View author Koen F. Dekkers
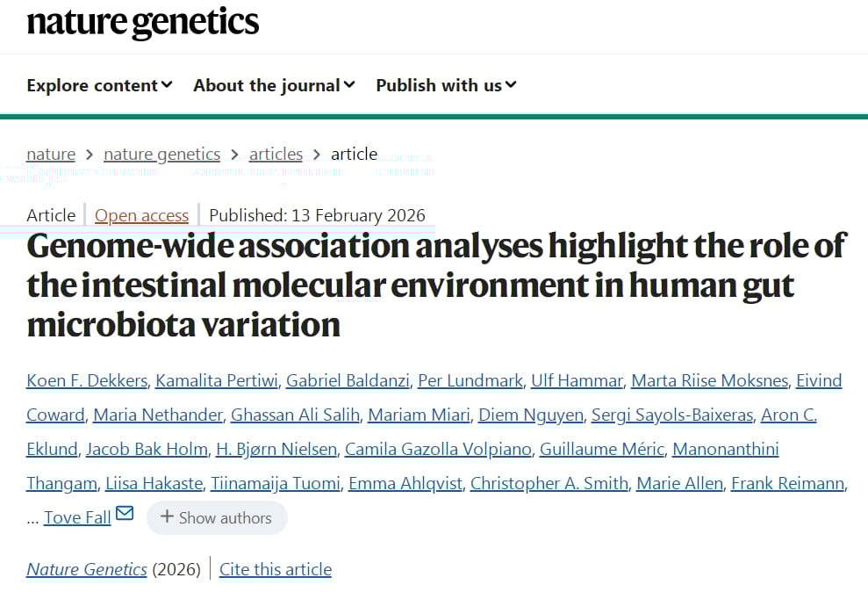The image size is (868, 592). click(87, 380)
